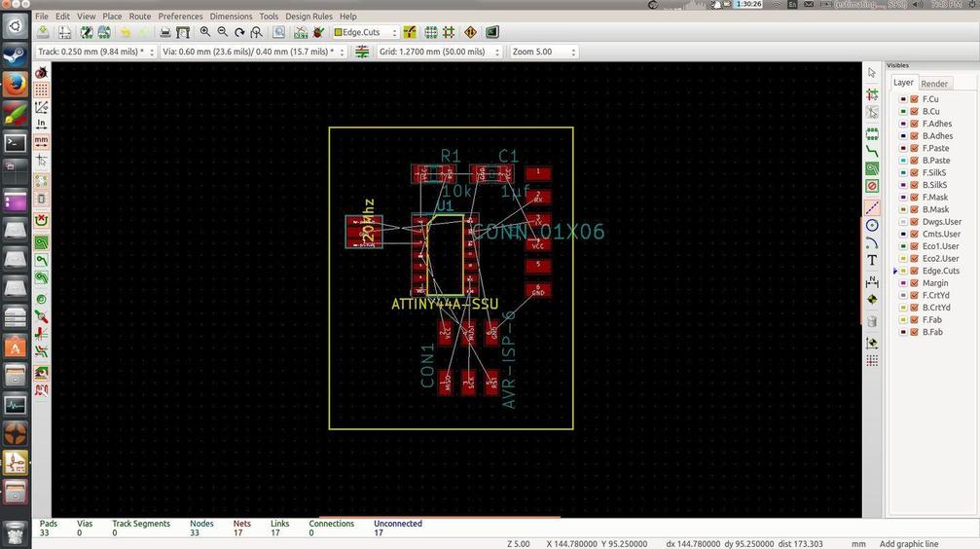
Task: Select the Add footprint tool
Action: pos(873,133)
